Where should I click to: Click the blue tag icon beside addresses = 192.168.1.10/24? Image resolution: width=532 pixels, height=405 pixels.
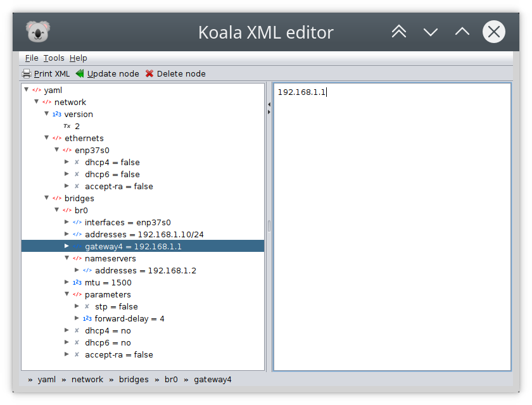tap(77, 235)
